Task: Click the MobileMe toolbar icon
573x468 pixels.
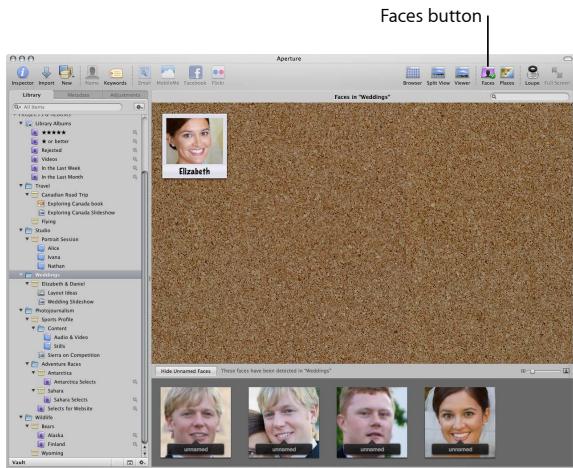Action: (168, 76)
